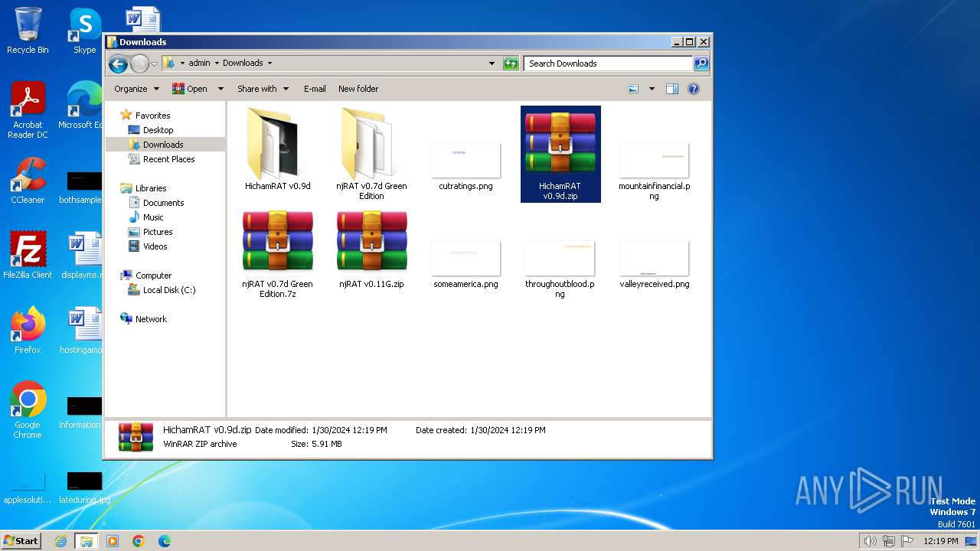980x551 pixels.
Task: Go back with the Explorer Back arrow
Action: [118, 64]
